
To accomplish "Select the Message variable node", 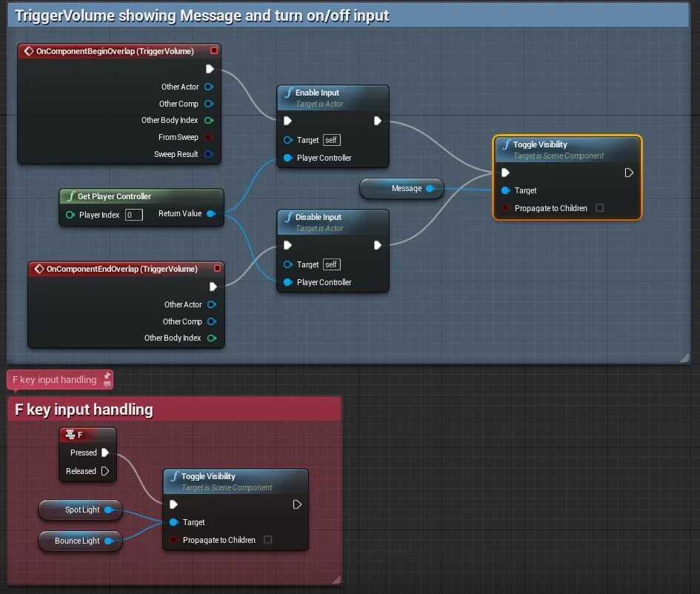I will (x=401, y=188).
